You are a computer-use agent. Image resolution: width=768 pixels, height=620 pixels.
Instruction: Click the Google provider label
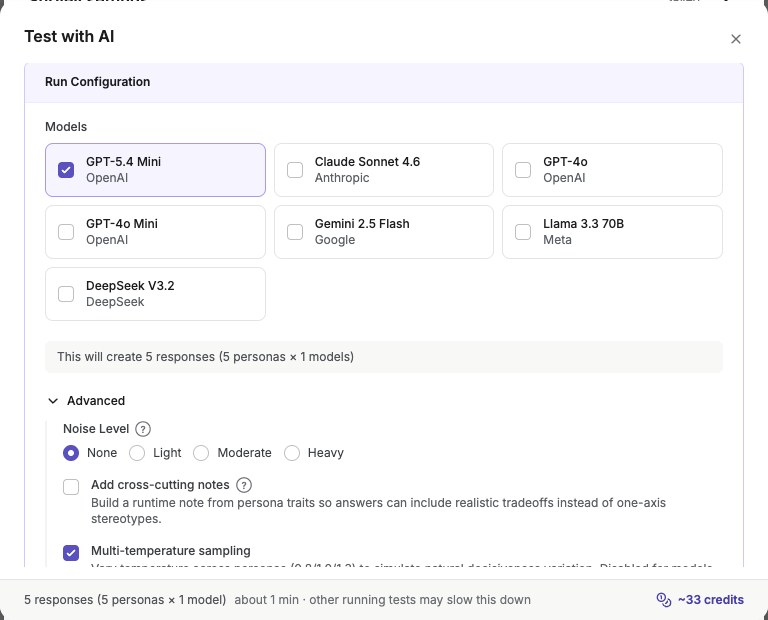[335, 240]
